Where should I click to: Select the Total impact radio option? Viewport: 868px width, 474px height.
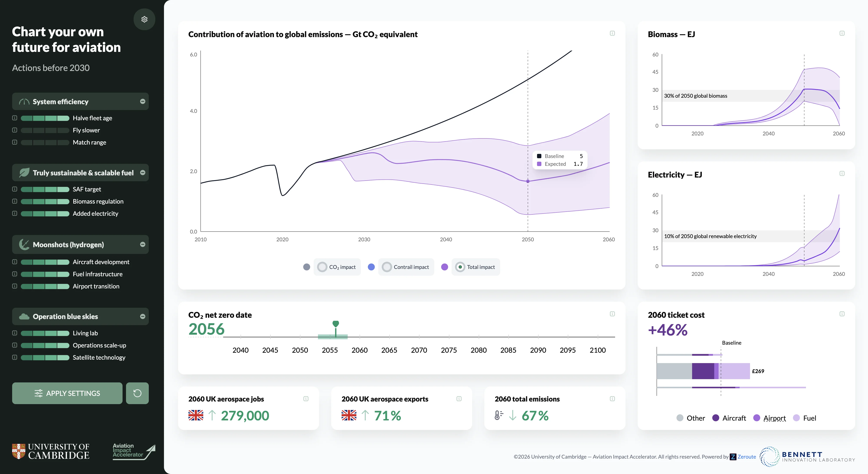pos(460,267)
